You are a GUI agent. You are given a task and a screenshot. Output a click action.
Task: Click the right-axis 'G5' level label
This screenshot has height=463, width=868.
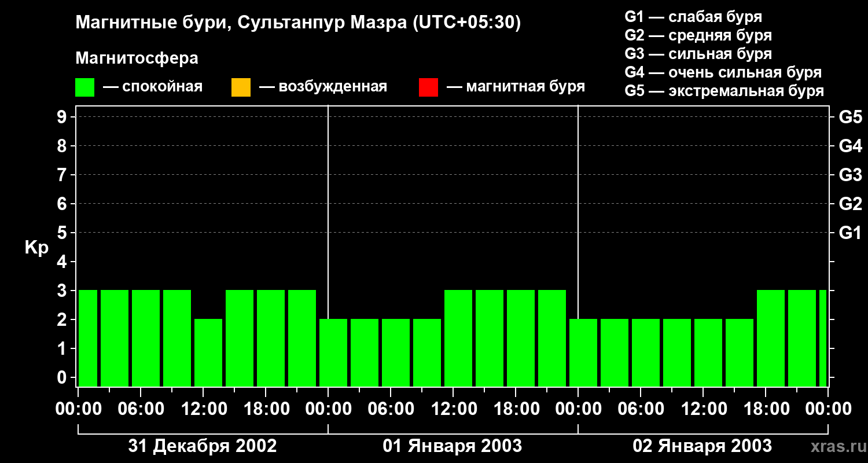pyautogui.click(x=851, y=117)
